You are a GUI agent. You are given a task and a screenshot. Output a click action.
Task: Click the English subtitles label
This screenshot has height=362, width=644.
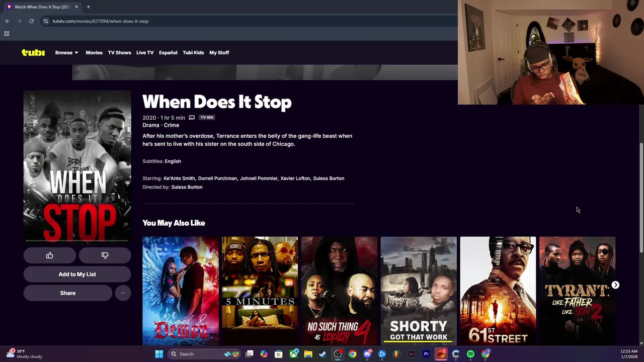pyautogui.click(x=173, y=161)
